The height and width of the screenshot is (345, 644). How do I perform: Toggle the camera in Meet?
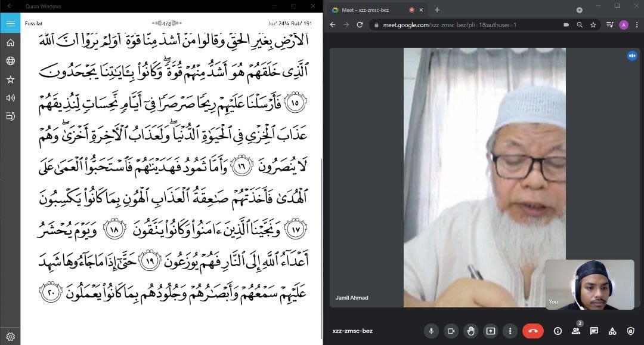[451, 331]
